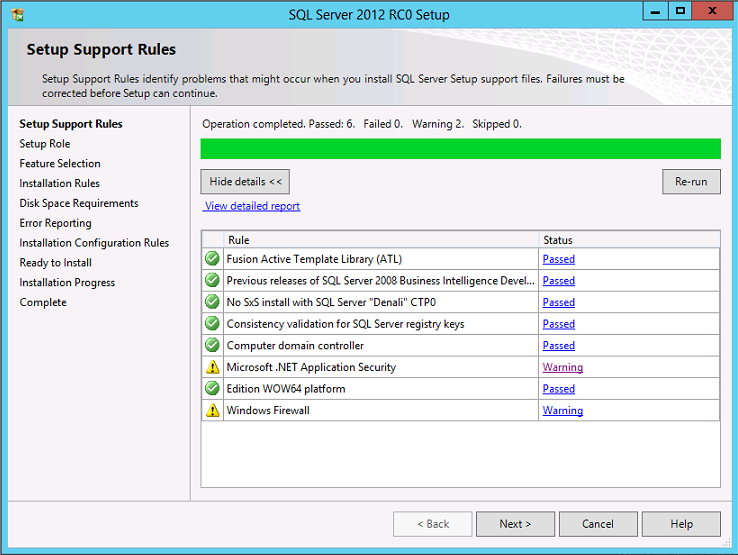738x555 pixels.
Task: Click the check icon for No SxS install rule
Action: click(212, 302)
